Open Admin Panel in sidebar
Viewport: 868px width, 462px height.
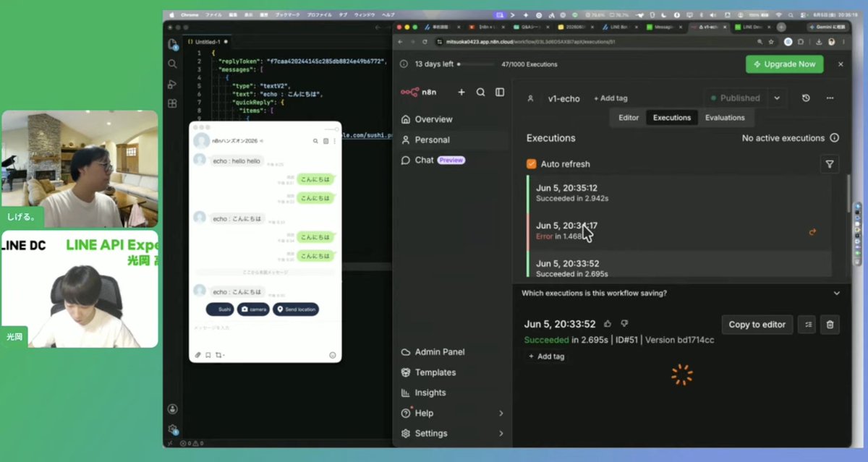point(453,352)
